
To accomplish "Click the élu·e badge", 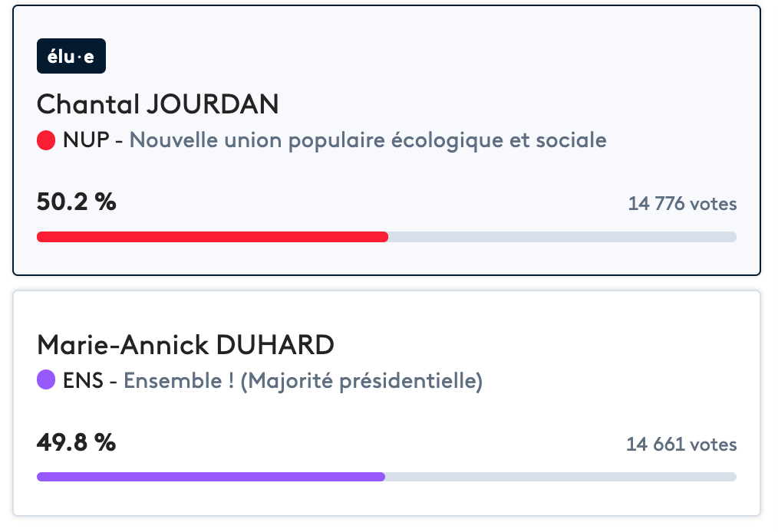I will [x=71, y=56].
